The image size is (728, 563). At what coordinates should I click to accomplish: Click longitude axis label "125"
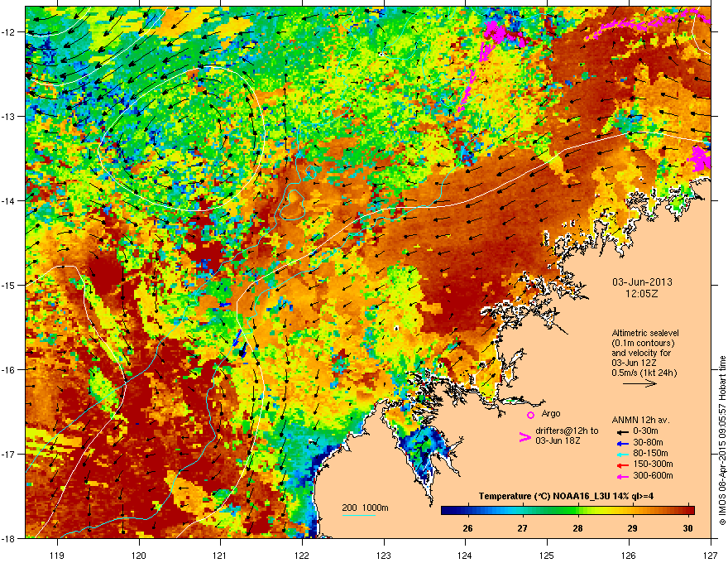pyautogui.click(x=547, y=556)
